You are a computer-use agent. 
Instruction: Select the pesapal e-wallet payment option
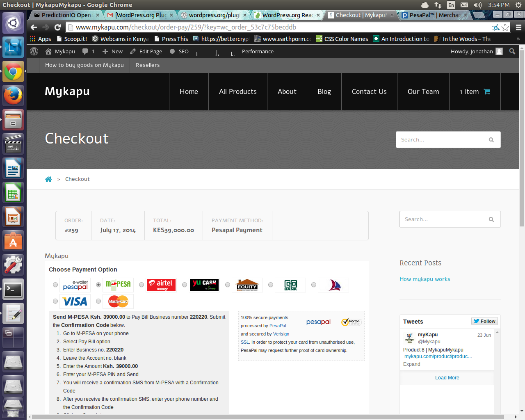point(55,285)
